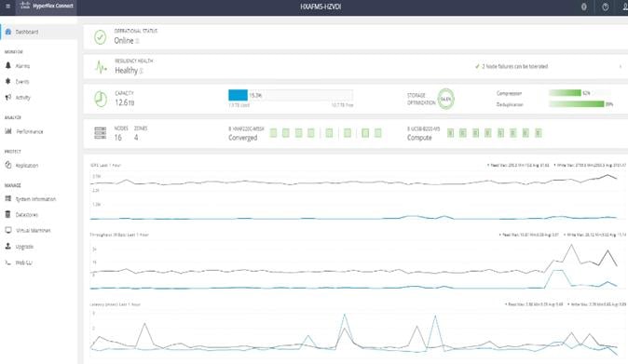The image size is (628, 364).
Task: Click the IOPS chart read legend entry
Action: [518, 165]
